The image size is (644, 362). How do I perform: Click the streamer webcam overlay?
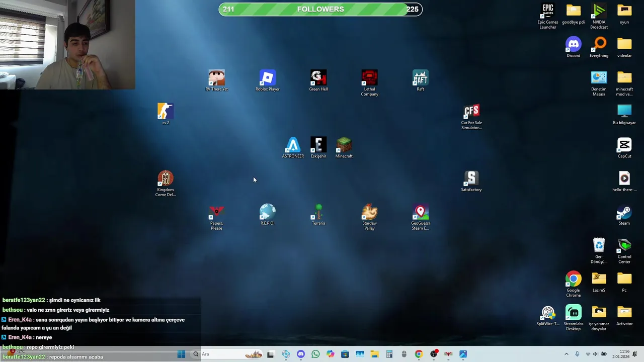click(x=67, y=45)
